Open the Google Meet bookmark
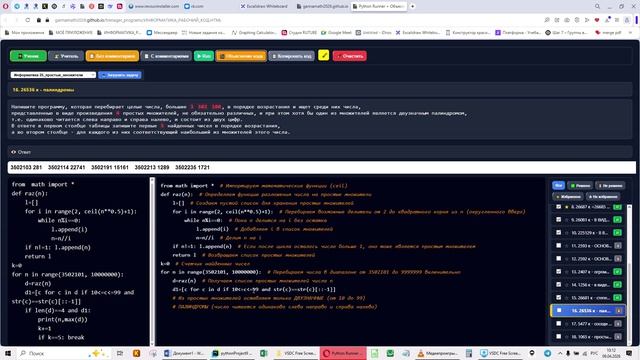Image resolution: width=640 pixels, height=360 pixels. click(336, 32)
